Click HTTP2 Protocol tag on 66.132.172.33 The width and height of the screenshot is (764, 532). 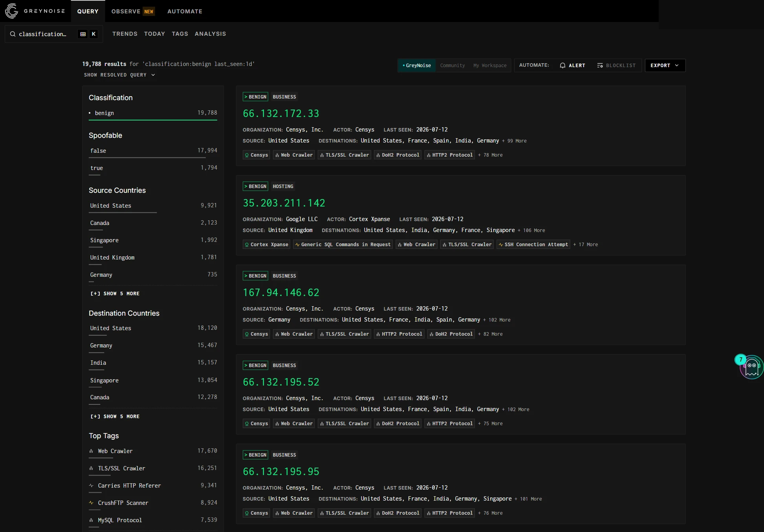[450, 155]
